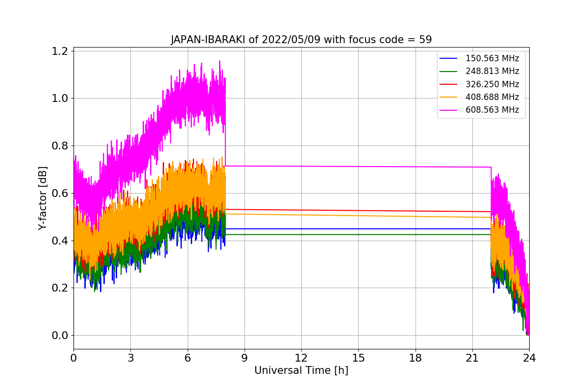
Task: Click the flat red 326.250 MHz line segment
Action: (358, 210)
